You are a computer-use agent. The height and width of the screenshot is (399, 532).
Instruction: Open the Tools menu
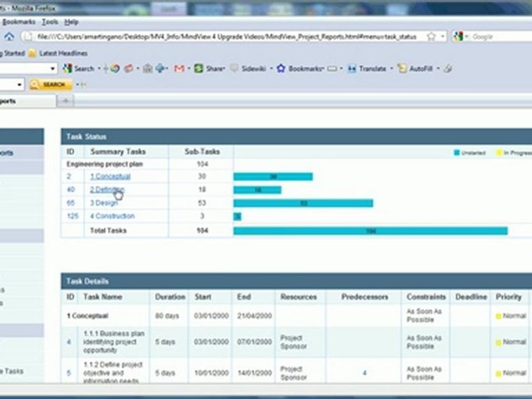click(50, 22)
